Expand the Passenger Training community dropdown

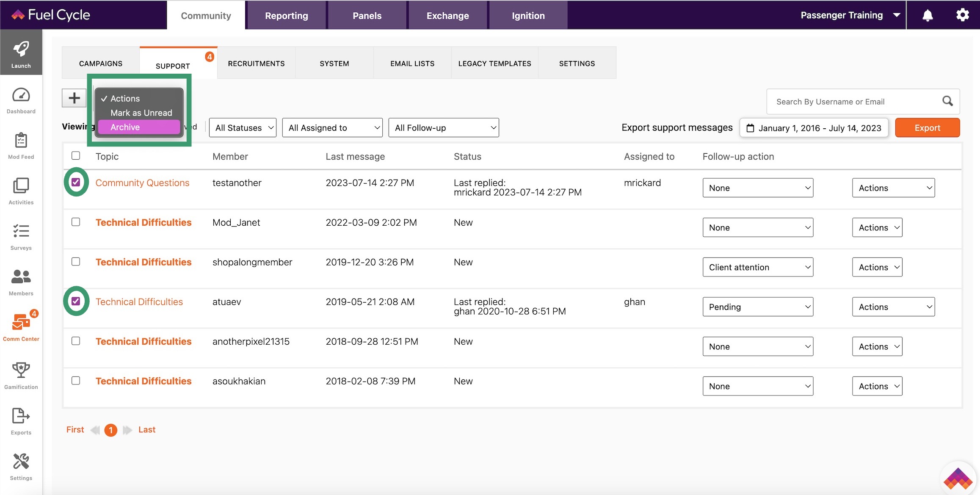[850, 15]
